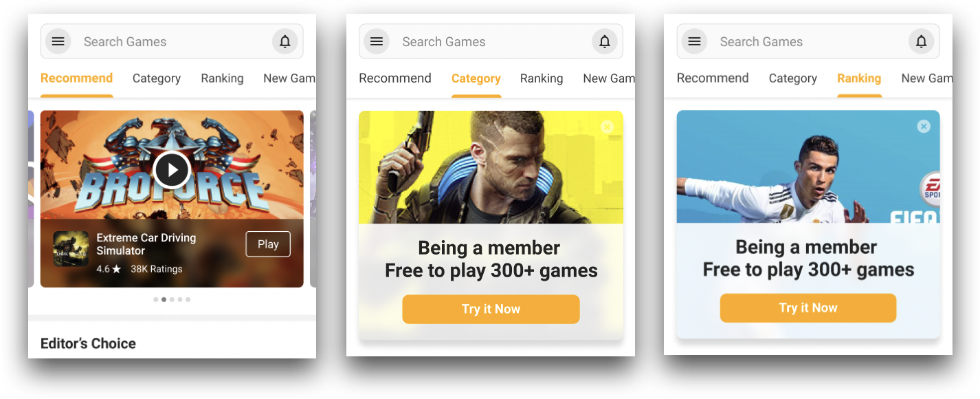Click the Extreme Car Driving Simulator game icon

click(x=71, y=249)
